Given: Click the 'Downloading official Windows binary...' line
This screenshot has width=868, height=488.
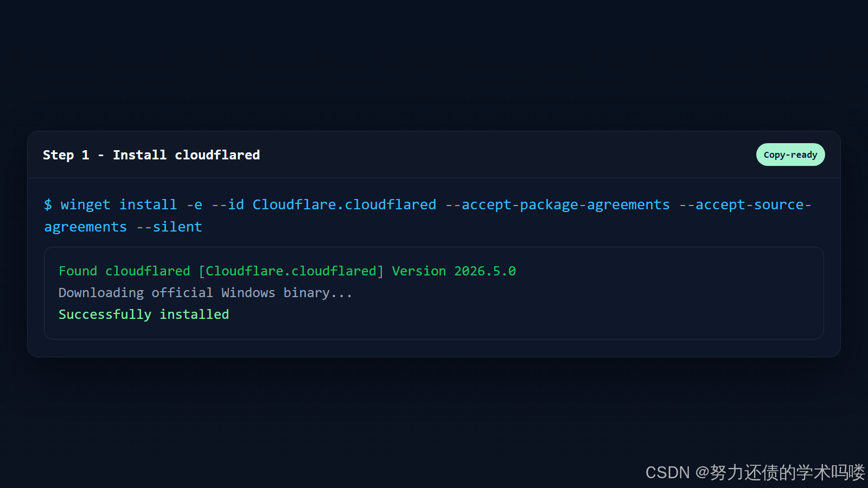Looking at the screenshot, I should coord(205,293).
